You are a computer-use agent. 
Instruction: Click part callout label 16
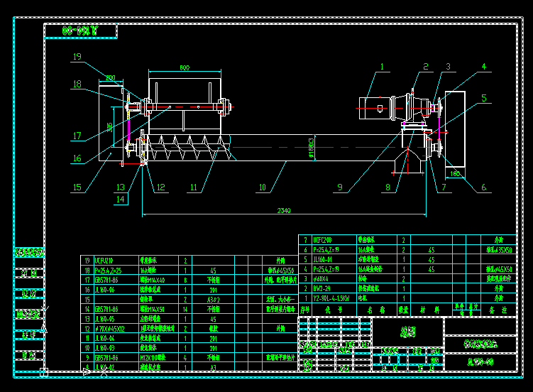click(x=77, y=158)
